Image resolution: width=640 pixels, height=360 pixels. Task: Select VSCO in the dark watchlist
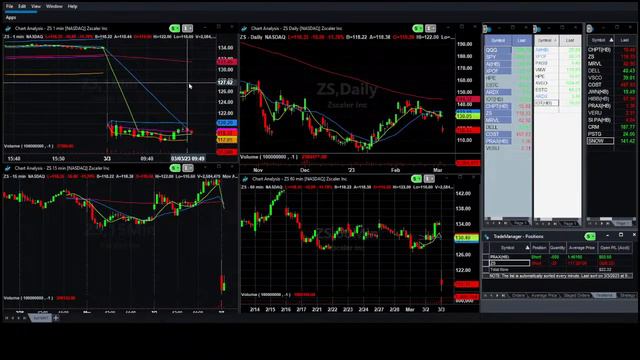600,78
